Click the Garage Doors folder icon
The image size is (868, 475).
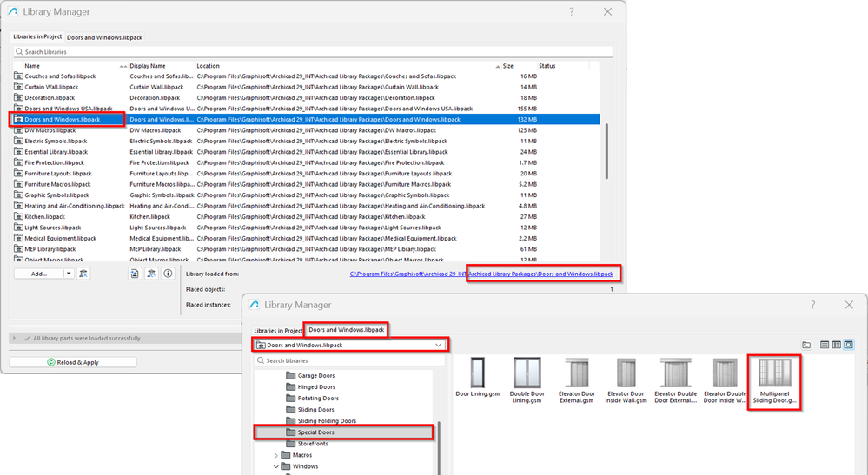click(x=290, y=375)
